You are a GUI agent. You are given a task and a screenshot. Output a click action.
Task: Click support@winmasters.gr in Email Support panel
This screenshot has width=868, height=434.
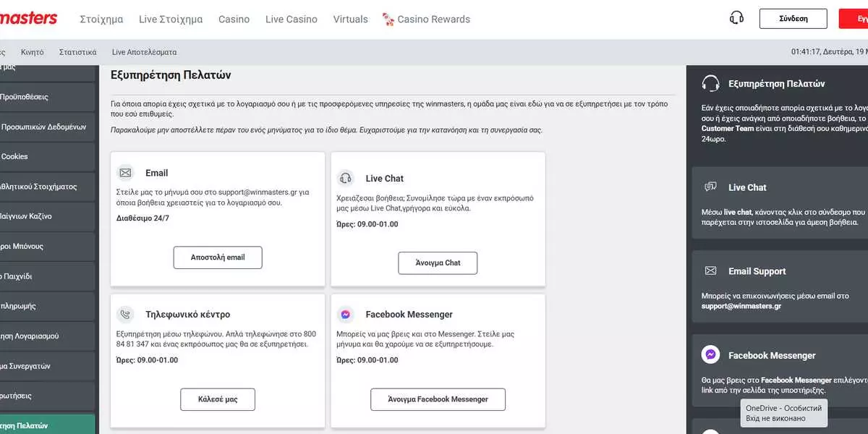741,306
